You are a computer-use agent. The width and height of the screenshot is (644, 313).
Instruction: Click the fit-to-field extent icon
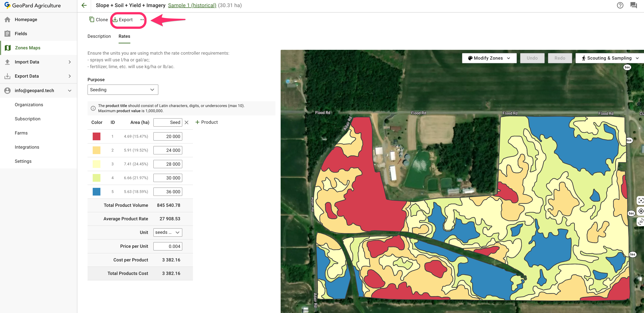640,200
